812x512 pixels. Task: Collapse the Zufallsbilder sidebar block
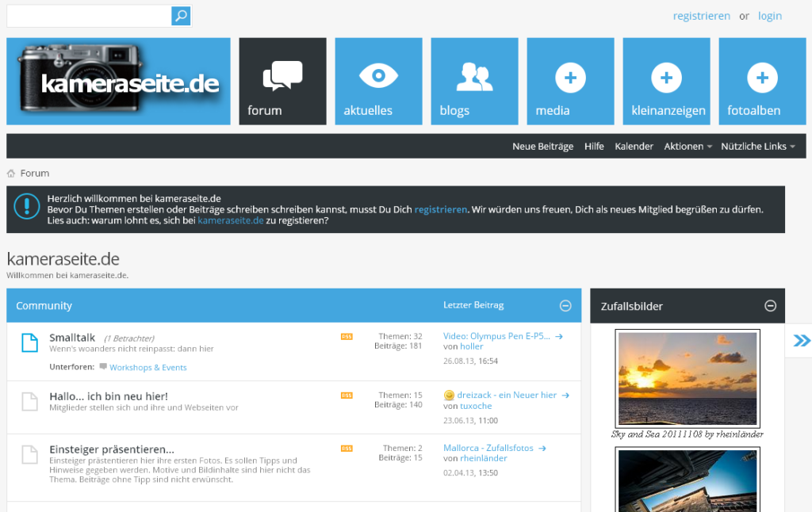coord(770,305)
